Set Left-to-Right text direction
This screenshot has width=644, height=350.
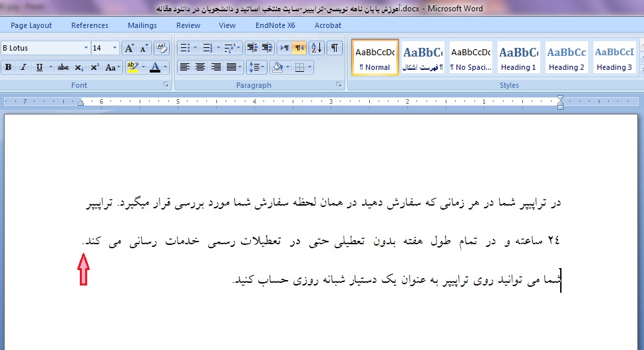(285, 48)
